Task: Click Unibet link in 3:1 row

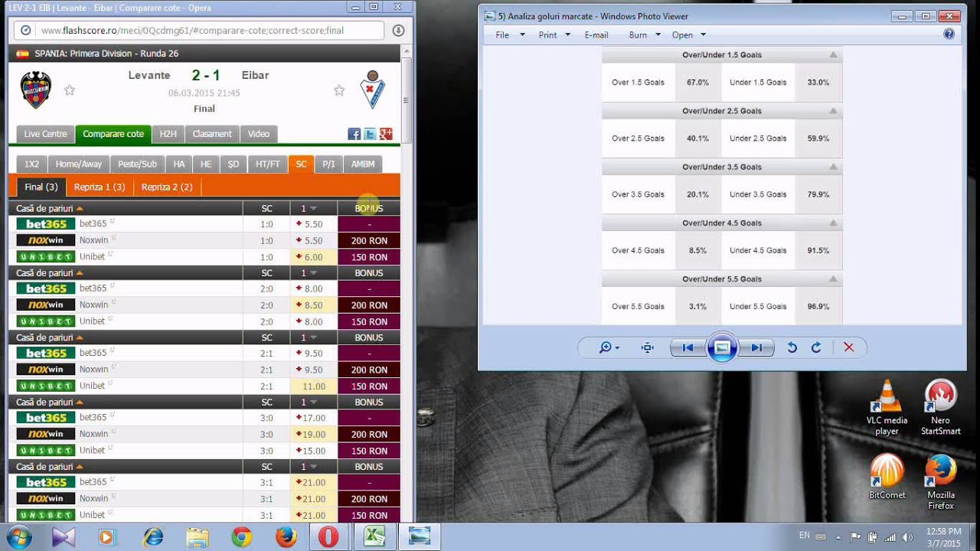Action: (x=92, y=514)
